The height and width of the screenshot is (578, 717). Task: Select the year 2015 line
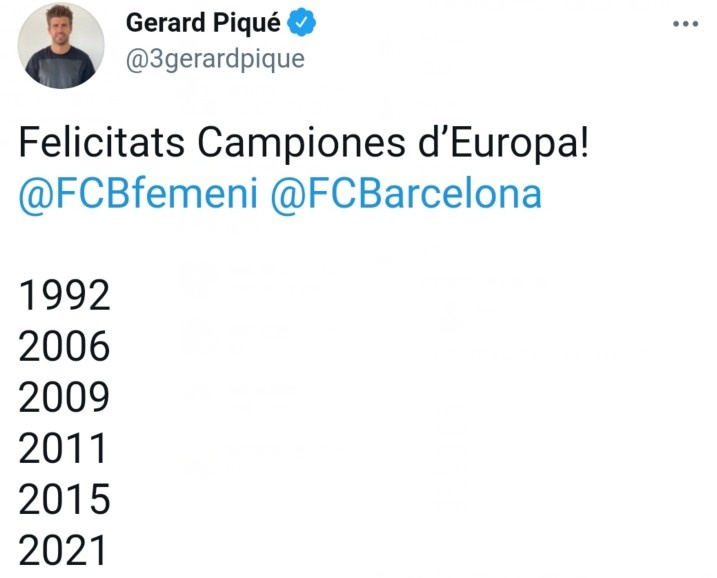(64, 499)
